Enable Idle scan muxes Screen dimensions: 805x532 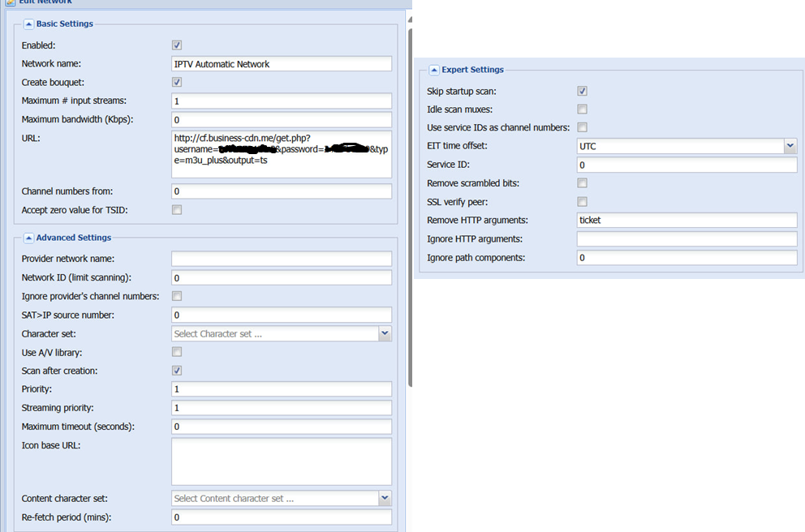point(582,109)
